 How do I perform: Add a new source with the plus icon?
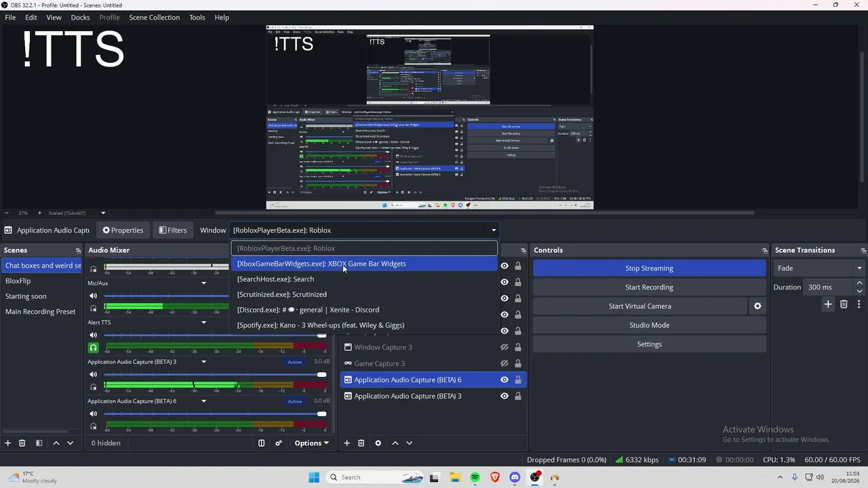(347, 443)
